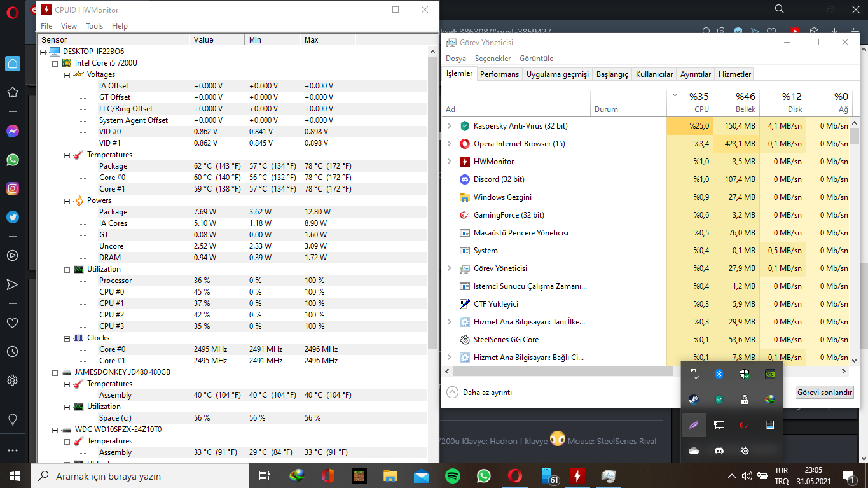Click the Bluetooth icon in tray overflow
This screenshot has height=488, width=868.
coord(719,374)
